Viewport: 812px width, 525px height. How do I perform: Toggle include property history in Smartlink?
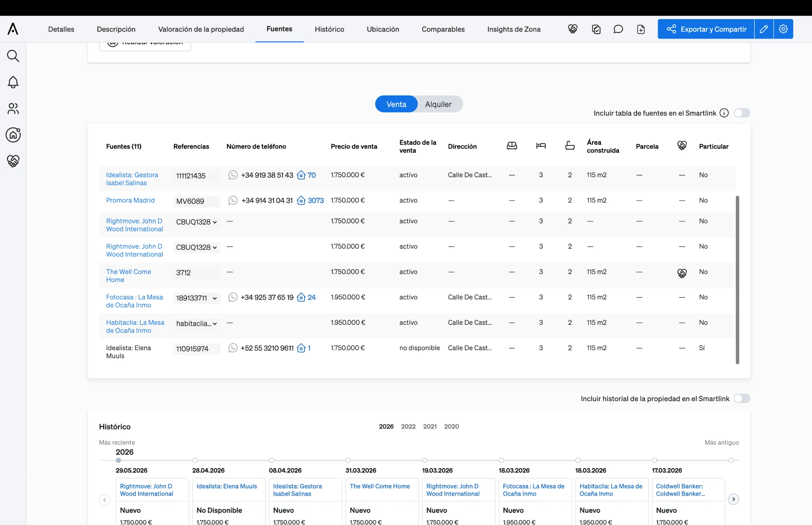[x=742, y=398]
